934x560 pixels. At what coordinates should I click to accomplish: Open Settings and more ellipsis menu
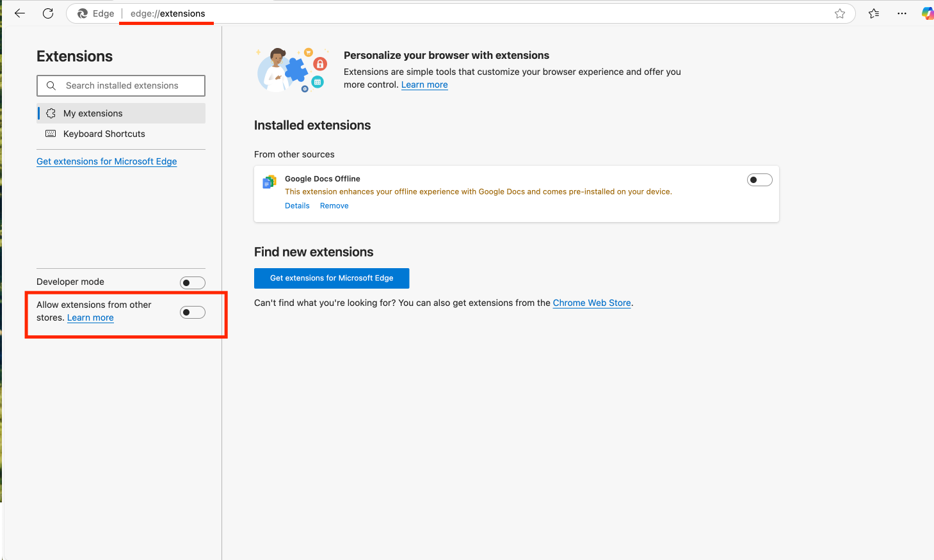pyautogui.click(x=902, y=13)
